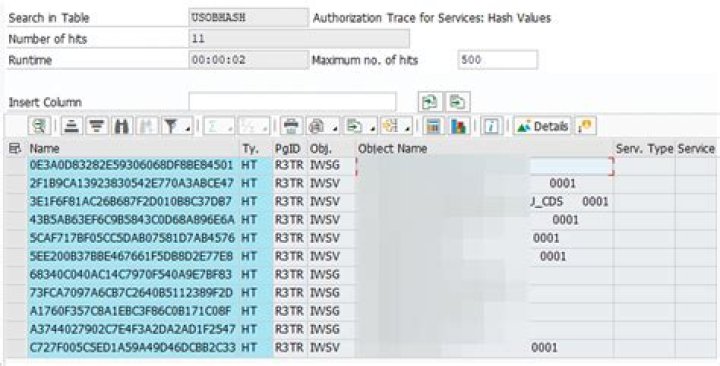Show the information 'i' icon
The height and width of the screenshot is (366, 720).
491,126
